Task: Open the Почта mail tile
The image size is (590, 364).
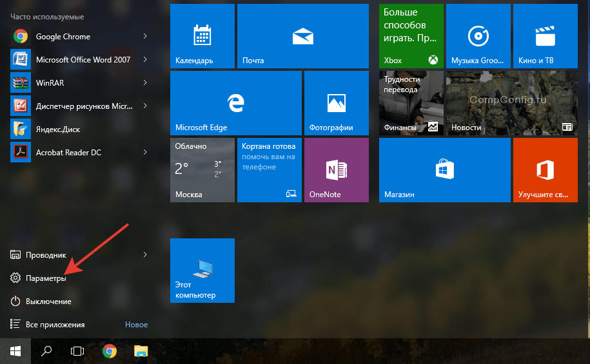Action: point(303,36)
